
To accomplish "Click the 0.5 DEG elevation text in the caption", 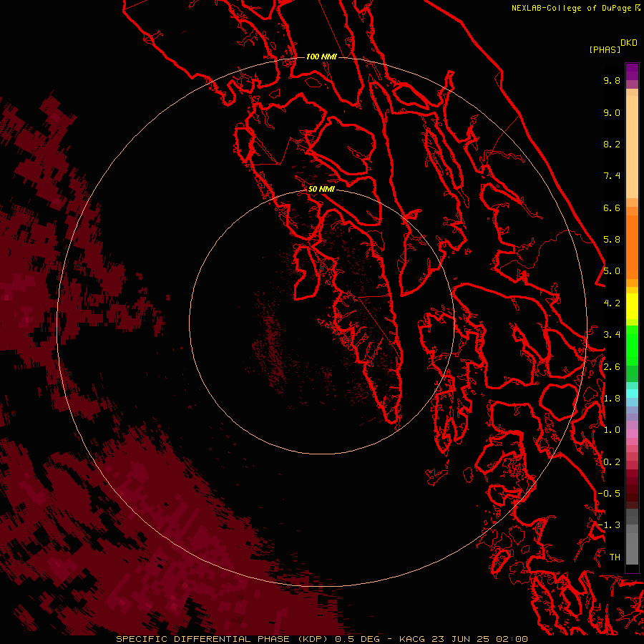I will click(x=358, y=639).
